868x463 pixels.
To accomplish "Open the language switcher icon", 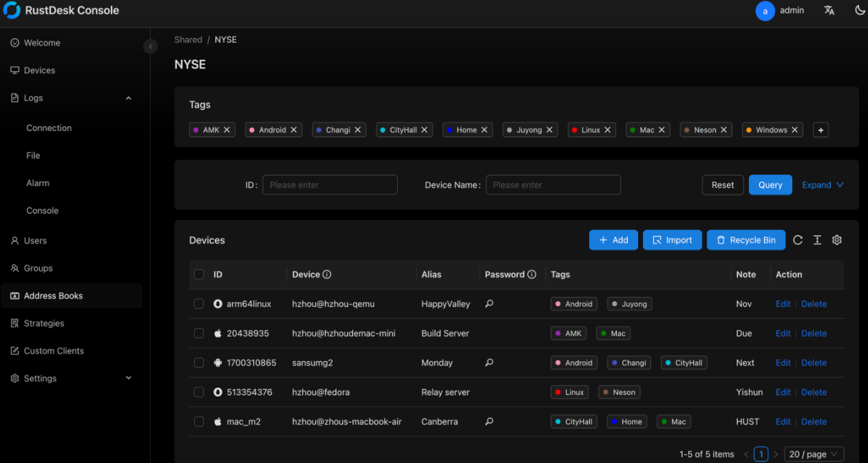I will (x=829, y=10).
